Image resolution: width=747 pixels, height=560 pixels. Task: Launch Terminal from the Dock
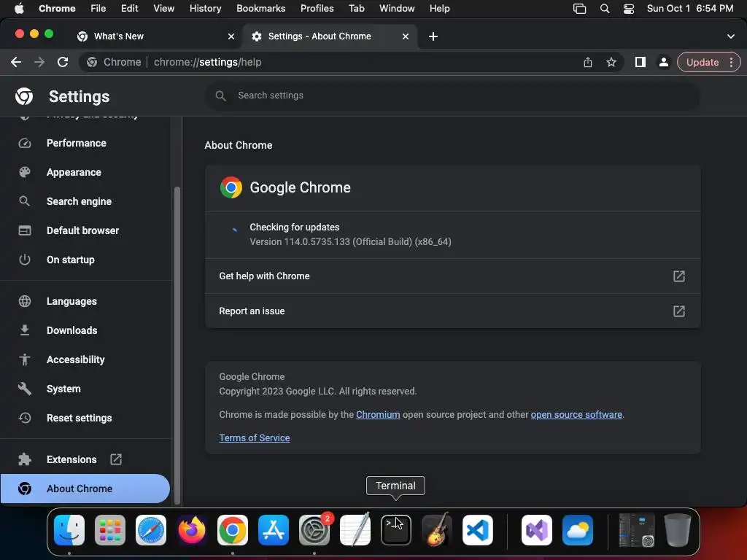(396, 530)
